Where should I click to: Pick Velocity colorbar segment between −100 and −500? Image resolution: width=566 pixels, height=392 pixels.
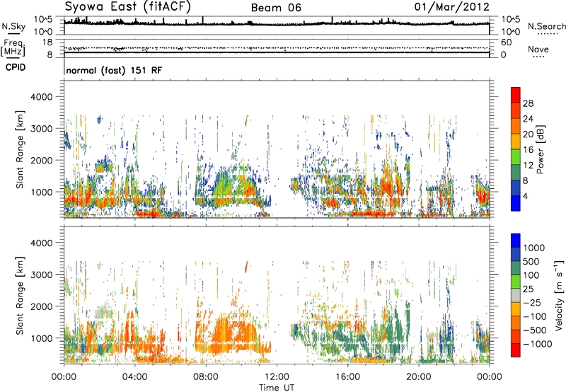point(516,323)
